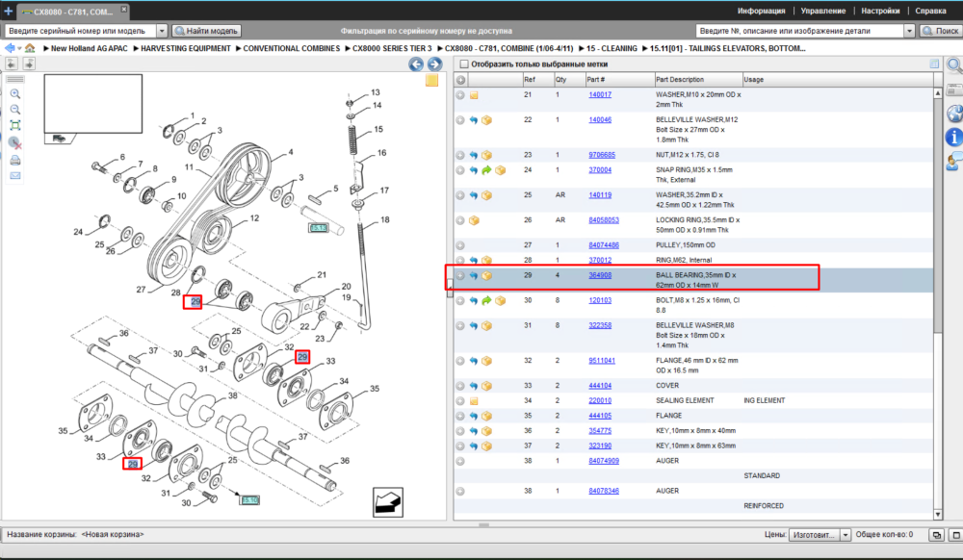Collapse panel left arrow button
The width and height of the screenshot is (963, 560).
point(12,64)
